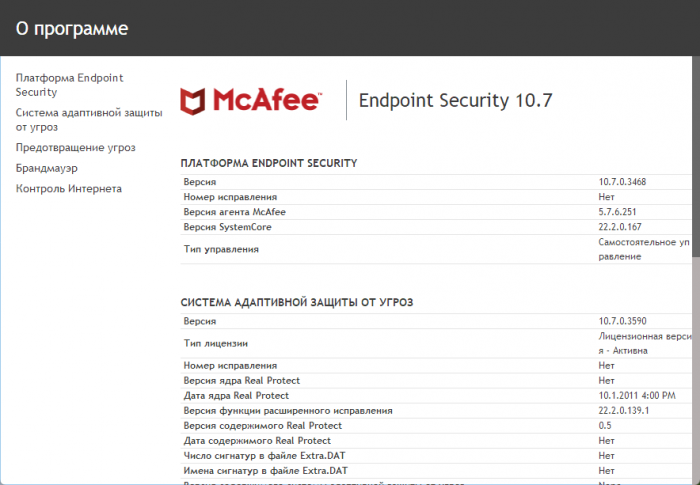Click the Тип управления row label
The width and height of the screenshot is (700, 485).
tap(220, 249)
